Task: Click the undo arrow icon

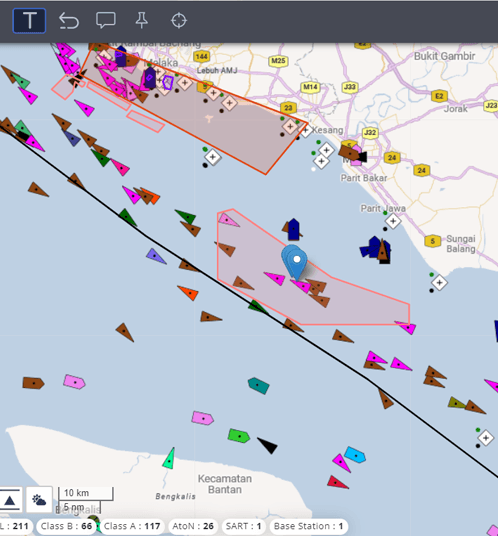Action: pos(69,21)
